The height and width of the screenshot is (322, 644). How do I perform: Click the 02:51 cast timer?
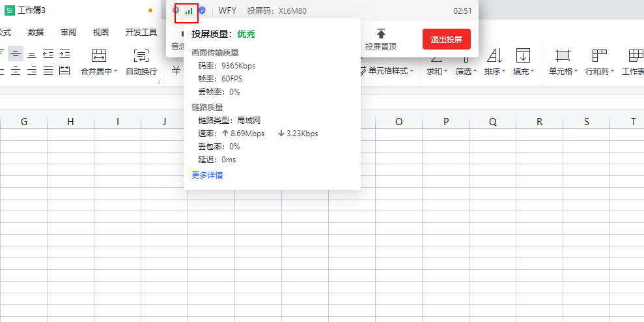pyautogui.click(x=462, y=11)
